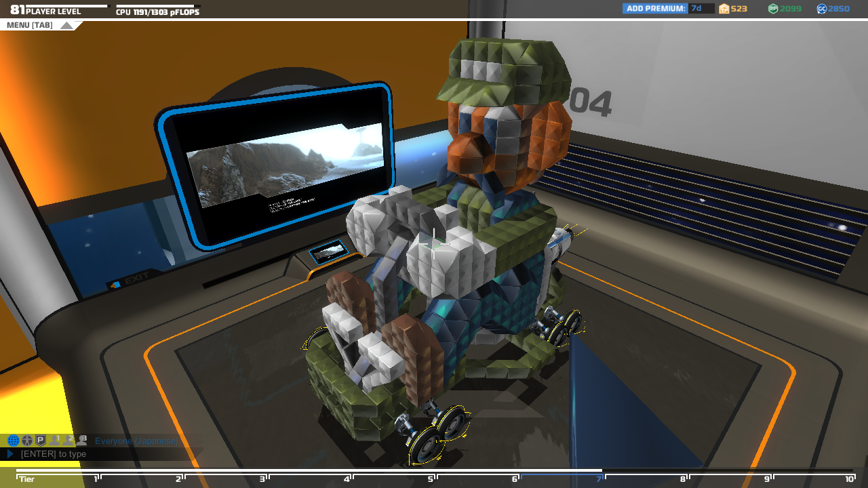Click the blue chat prompt arrow

11,454
